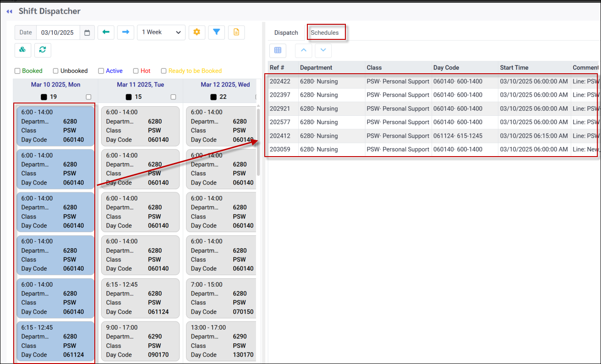Select Tuesday's 9:00 - 17:00 shift card
601x364 pixels.
[x=140, y=341]
